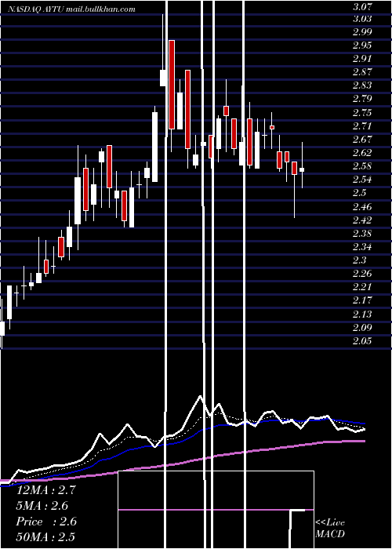Click the 2.3 price axis label
This screenshot has height=549, width=392.
point(359,260)
